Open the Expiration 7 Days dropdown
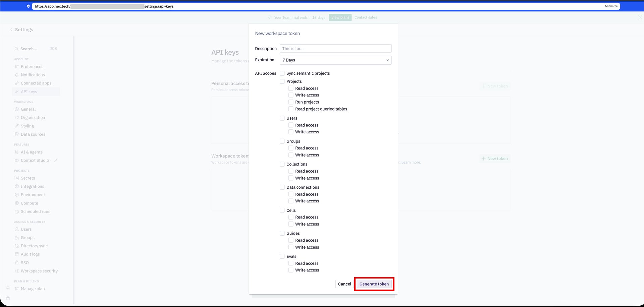This screenshot has width=644, height=307. [335, 60]
